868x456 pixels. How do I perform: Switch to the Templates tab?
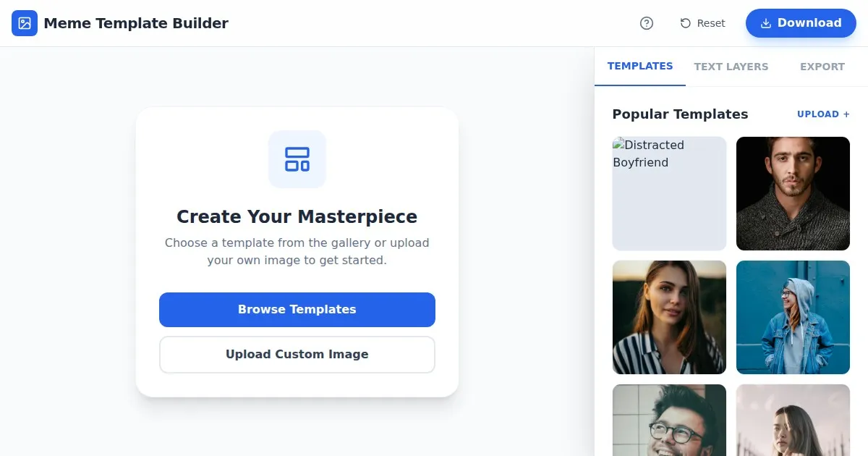pyautogui.click(x=640, y=66)
